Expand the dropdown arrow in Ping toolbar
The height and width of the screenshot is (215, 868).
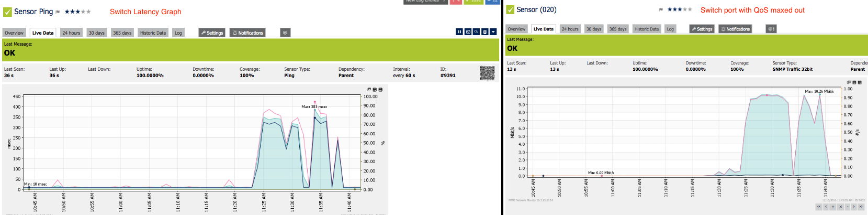493,32
